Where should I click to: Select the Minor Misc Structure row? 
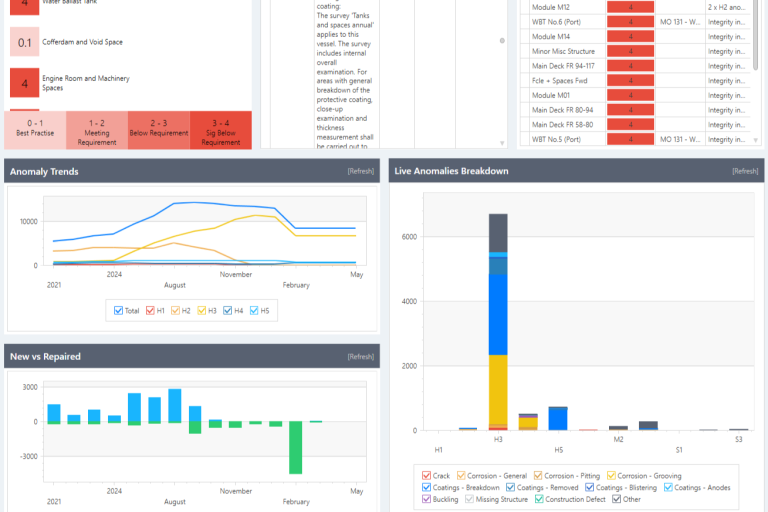566,51
